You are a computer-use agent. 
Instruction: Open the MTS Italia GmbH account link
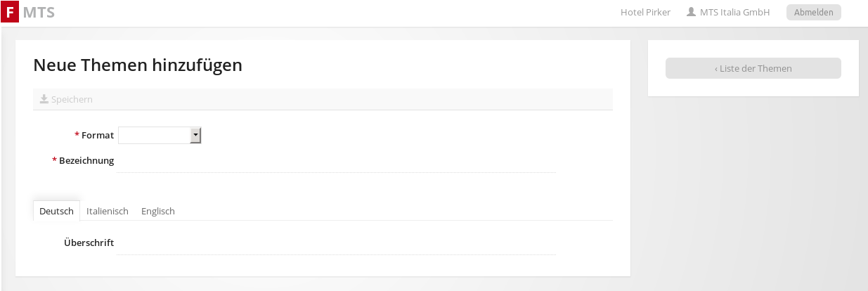734,12
